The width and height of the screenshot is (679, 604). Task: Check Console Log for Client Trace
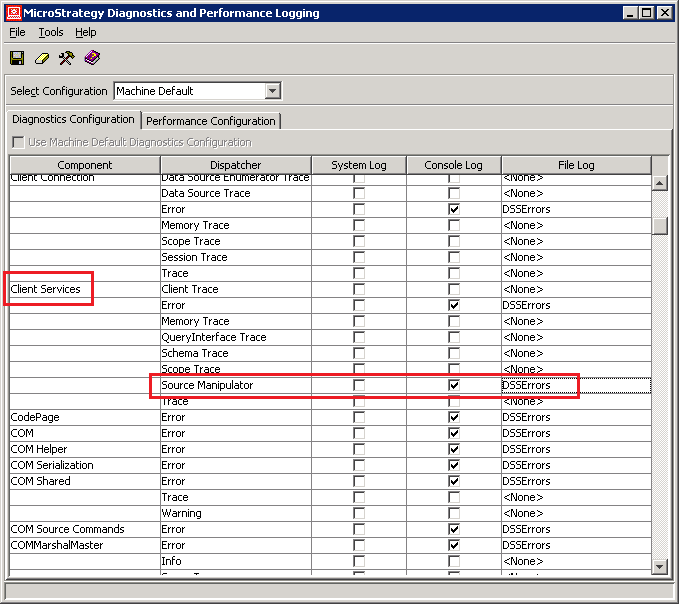coord(454,289)
